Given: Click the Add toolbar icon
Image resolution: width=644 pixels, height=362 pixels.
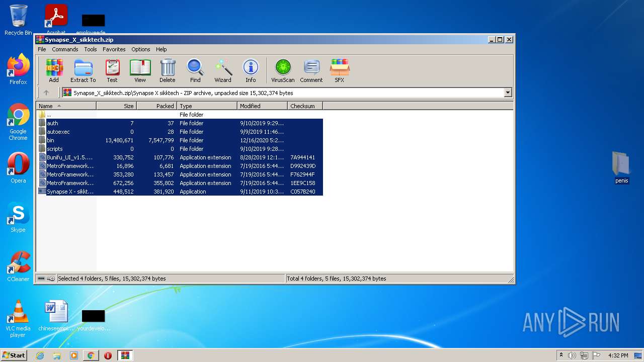Looking at the screenshot, I should [54, 71].
